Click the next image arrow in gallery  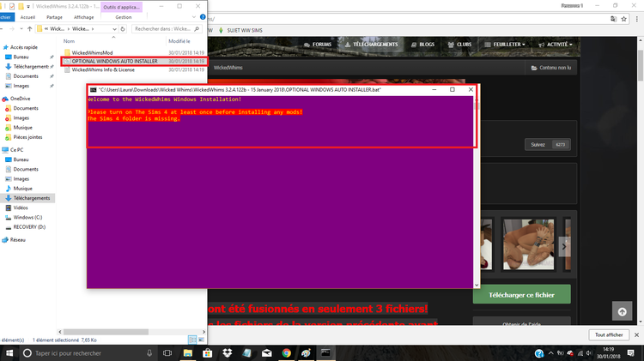tap(564, 246)
